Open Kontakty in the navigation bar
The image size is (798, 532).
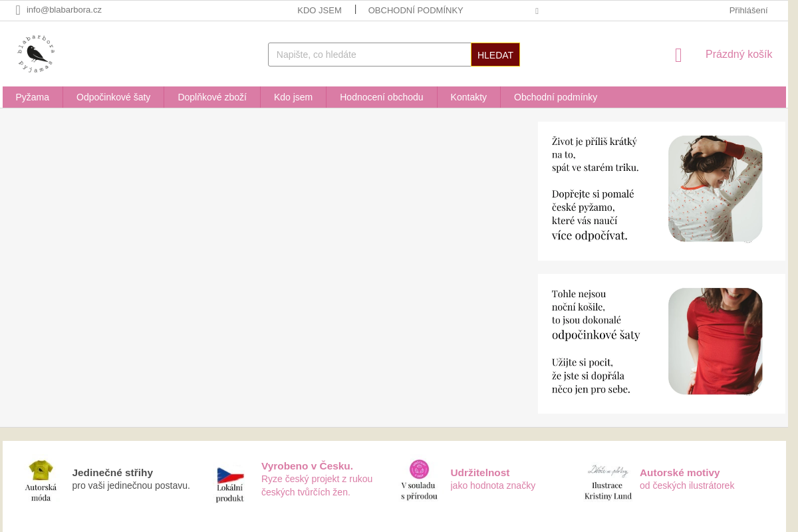point(469,97)
